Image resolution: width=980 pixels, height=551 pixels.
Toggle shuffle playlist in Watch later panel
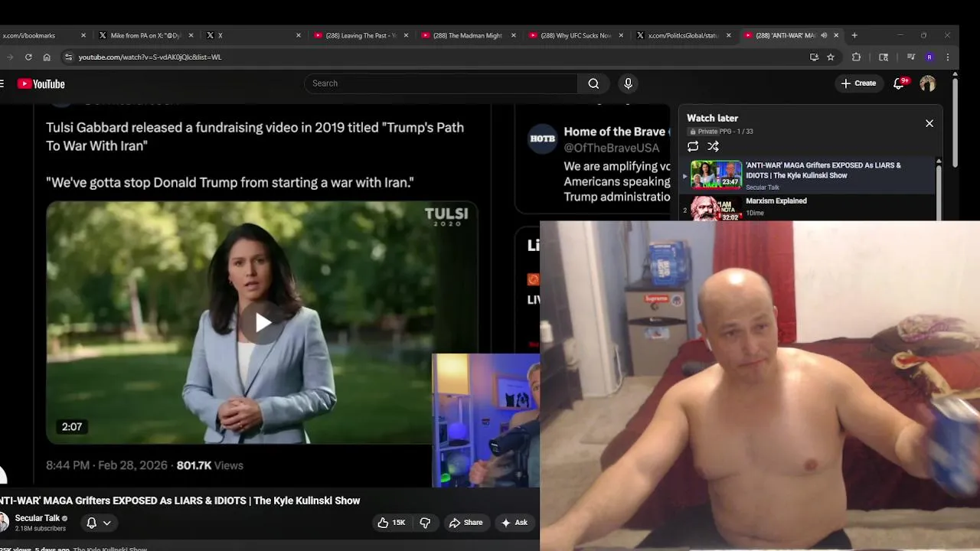[713, 146]
